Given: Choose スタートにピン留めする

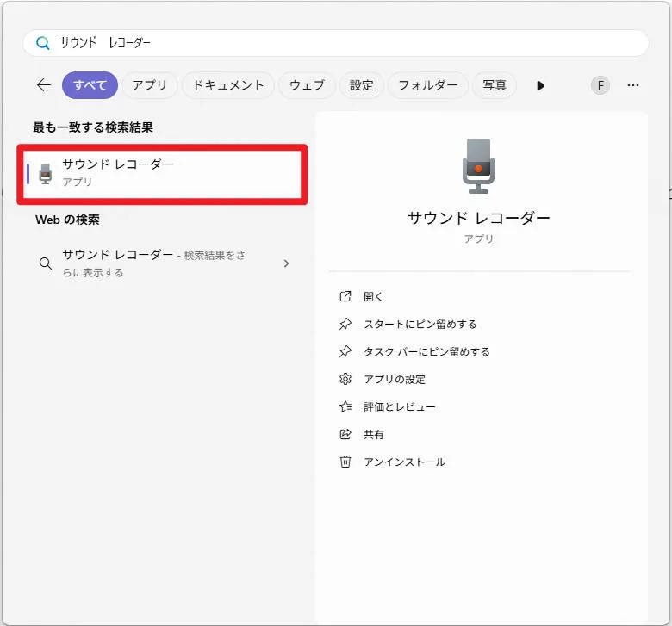Looking at the screenshot, I should [420, 325].
